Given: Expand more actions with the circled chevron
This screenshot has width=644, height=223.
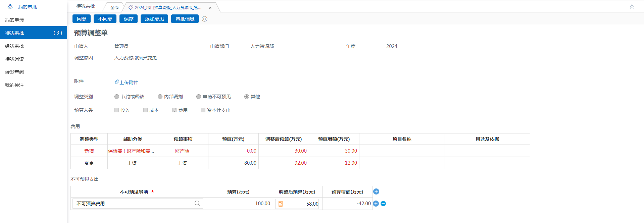Looking at the screenshot, I should click(x=204, y=19).
